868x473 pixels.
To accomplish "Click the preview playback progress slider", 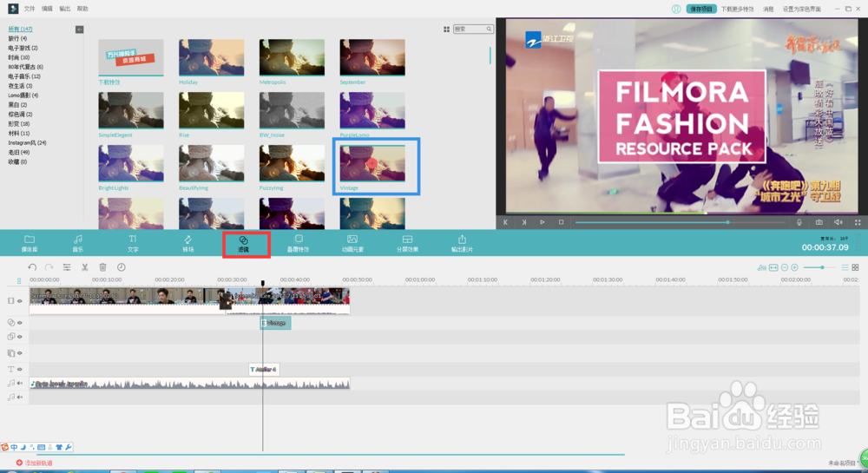I will 680,222.
